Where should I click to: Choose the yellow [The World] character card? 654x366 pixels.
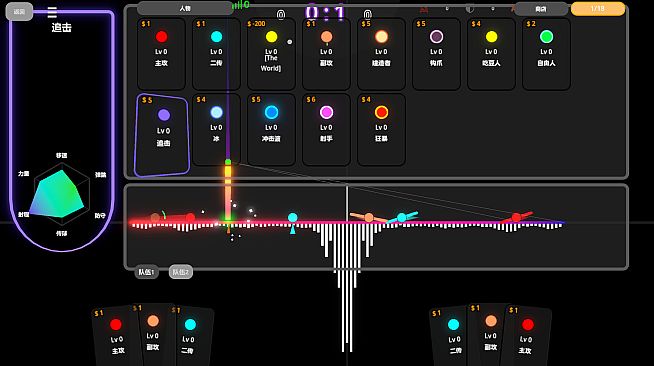point(271,54)
